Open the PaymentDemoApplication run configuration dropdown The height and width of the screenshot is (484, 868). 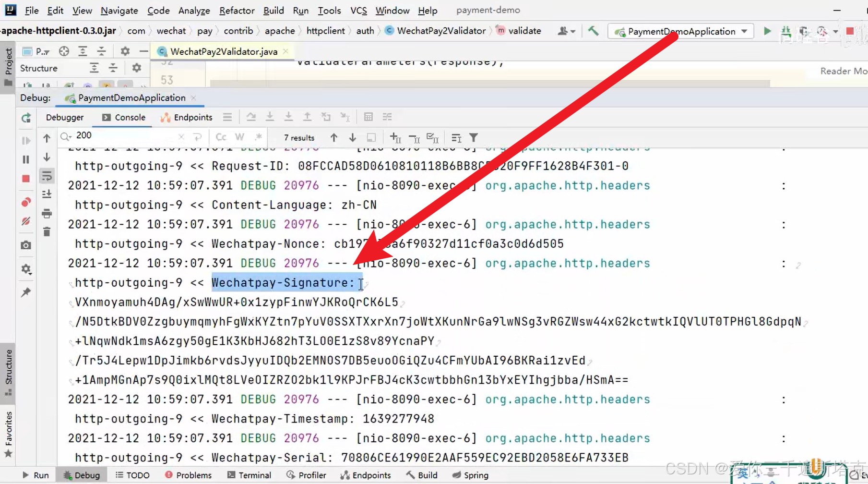pyautogui.click(x=681, y=31)
